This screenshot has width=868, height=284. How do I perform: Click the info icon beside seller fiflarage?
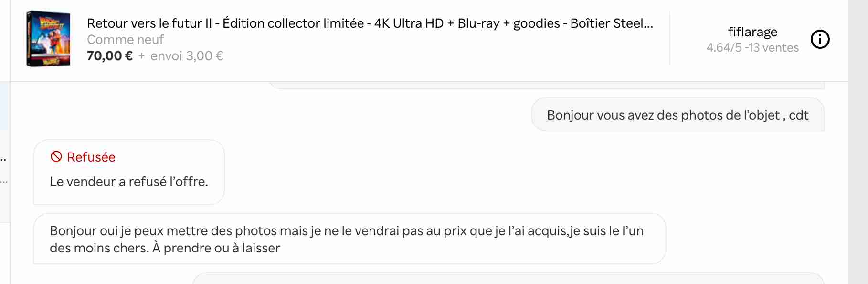coord(820,39)
